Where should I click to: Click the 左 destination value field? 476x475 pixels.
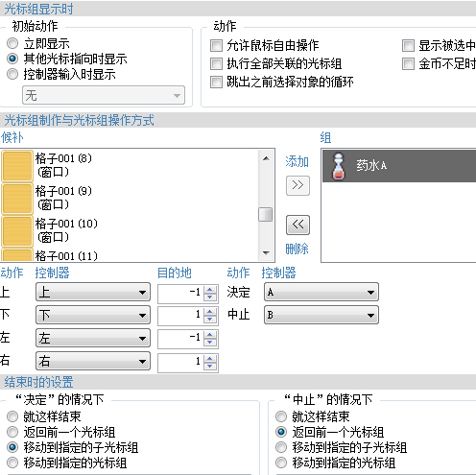(x=180, y=339)
